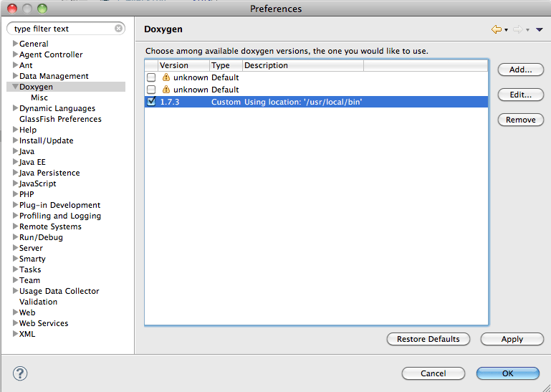Screen dimensions: 551x392
Task: Expand the General tree node
Action: pos(15,44)
